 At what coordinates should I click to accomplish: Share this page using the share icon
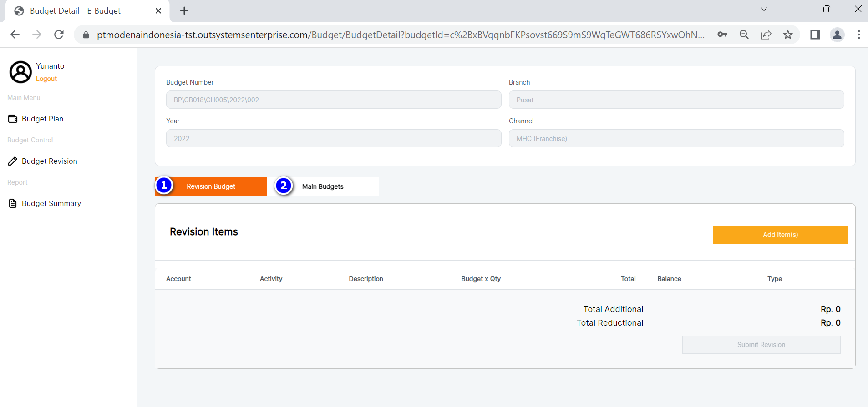pyautogui.click(x=766, y=35)
